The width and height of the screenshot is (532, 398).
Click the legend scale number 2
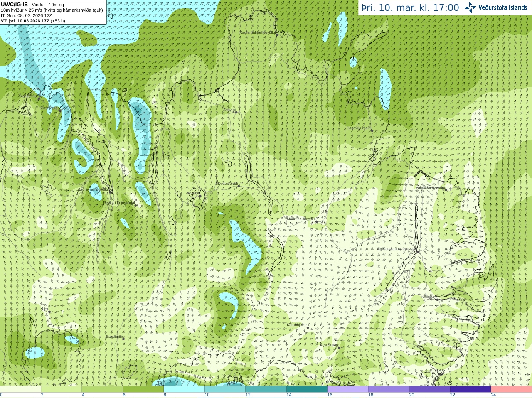[x=42, y=395]
